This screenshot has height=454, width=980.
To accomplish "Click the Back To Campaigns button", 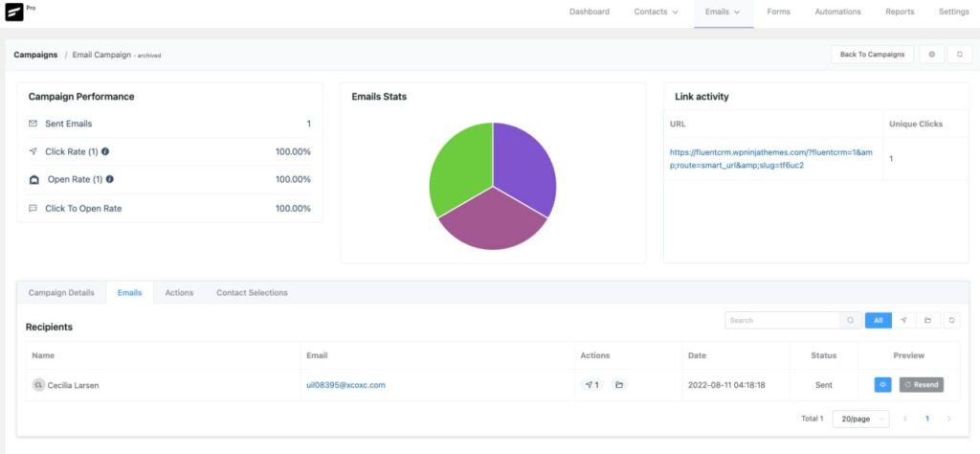I will 872,55.
